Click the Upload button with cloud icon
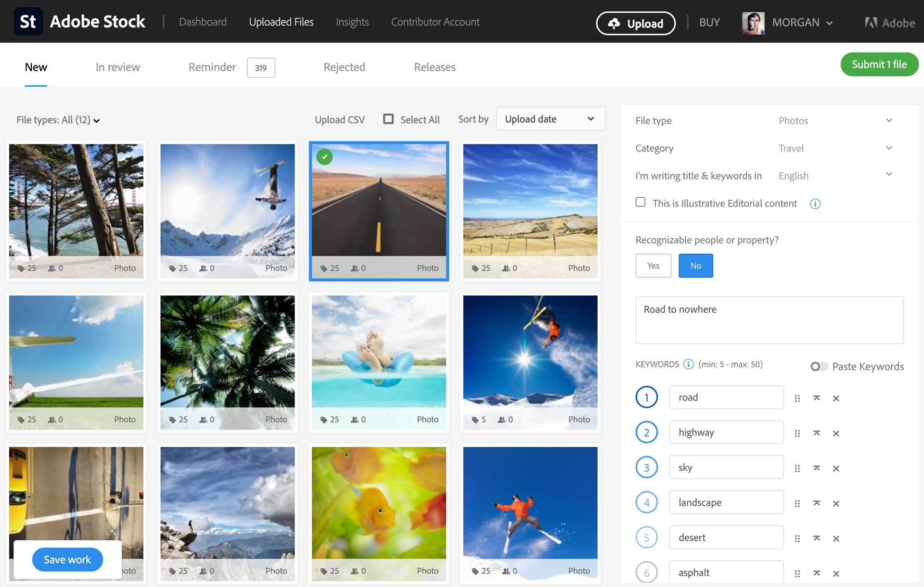 [635, 22]
